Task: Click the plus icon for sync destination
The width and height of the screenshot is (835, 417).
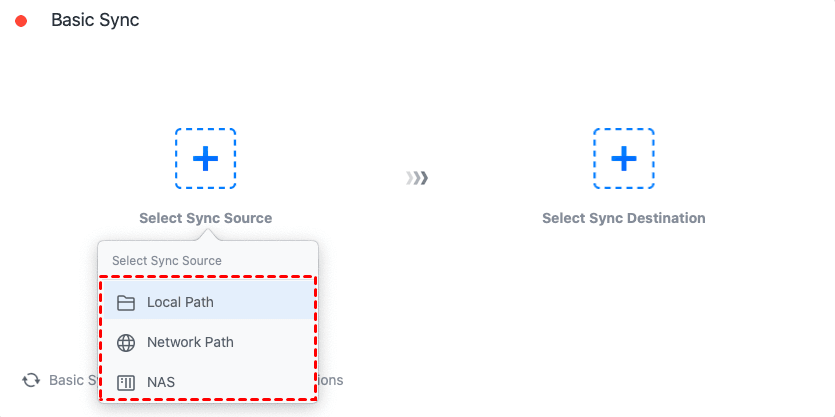Action: (623, 158)
